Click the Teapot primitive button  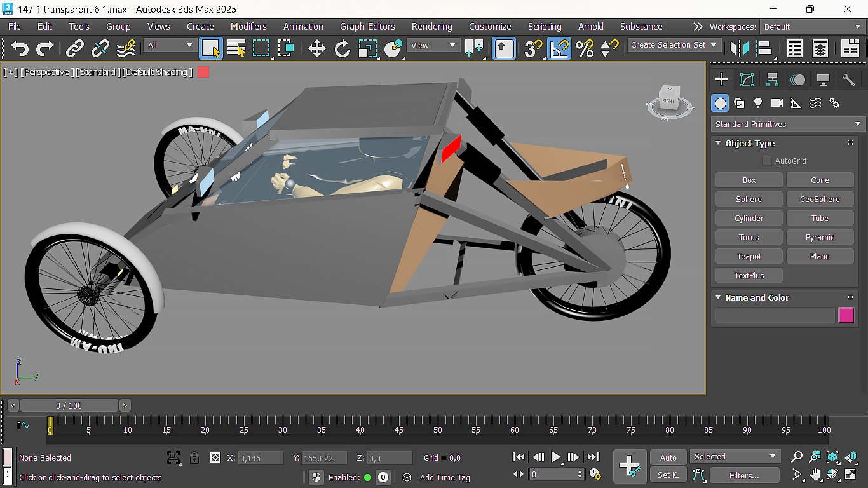click(749, 256)
